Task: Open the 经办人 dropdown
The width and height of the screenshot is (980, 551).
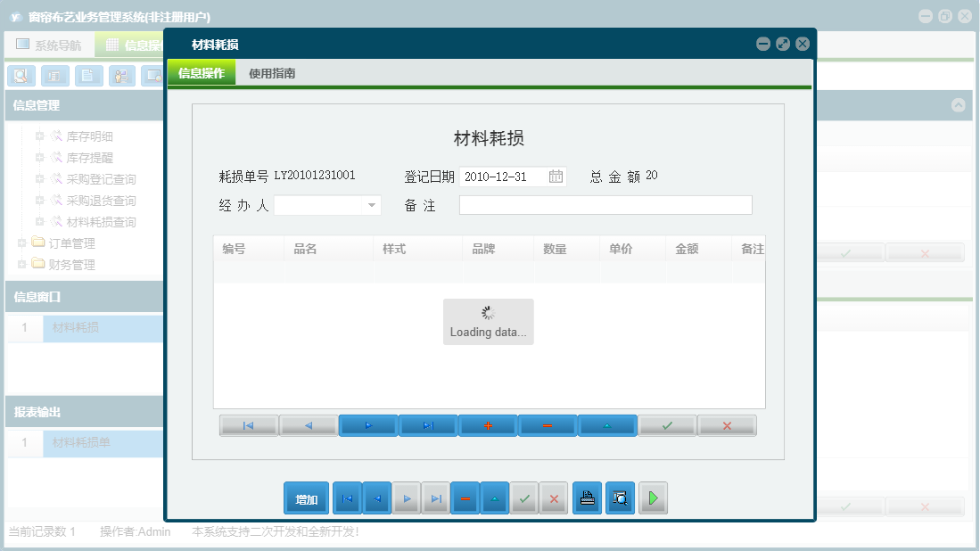Action: [x=370, y=205]
